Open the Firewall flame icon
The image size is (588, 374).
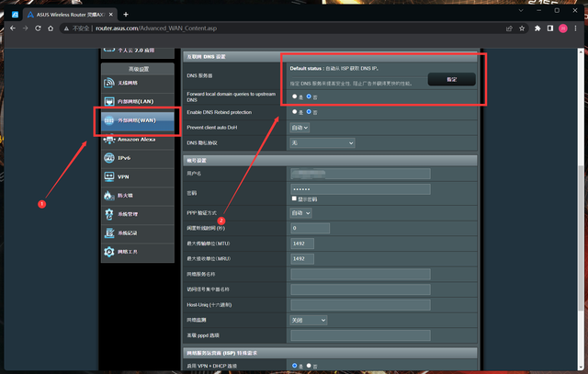click(x=109, y=196)
